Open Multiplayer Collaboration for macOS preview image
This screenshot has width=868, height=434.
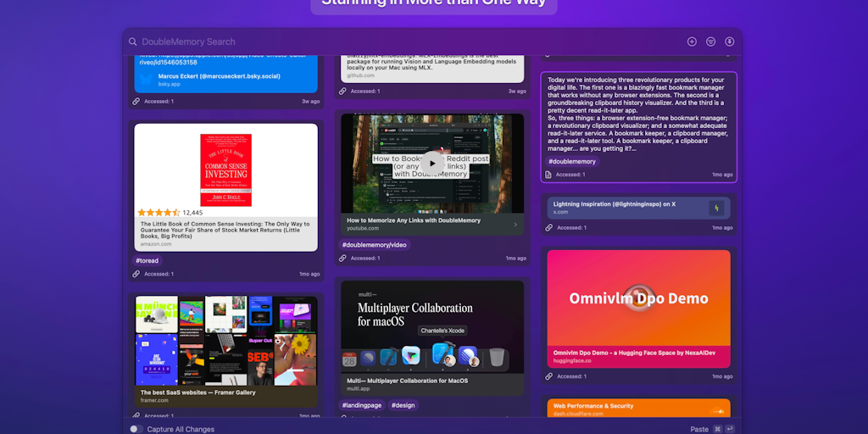(432, 326)
